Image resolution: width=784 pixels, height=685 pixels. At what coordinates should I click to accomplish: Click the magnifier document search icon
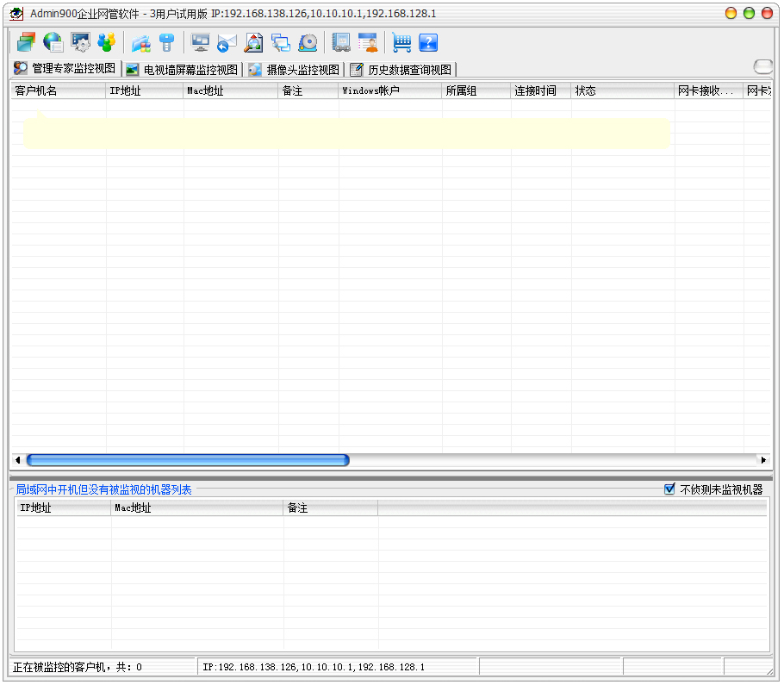point(253,42)
